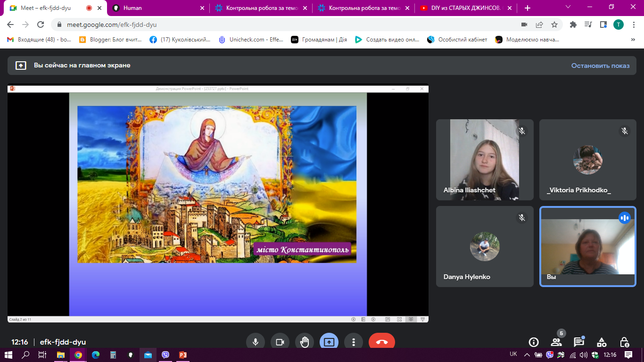This screenshot has height=362, width=644.
Task: Click Остановить показ to stop presenting
Action: 600,66
